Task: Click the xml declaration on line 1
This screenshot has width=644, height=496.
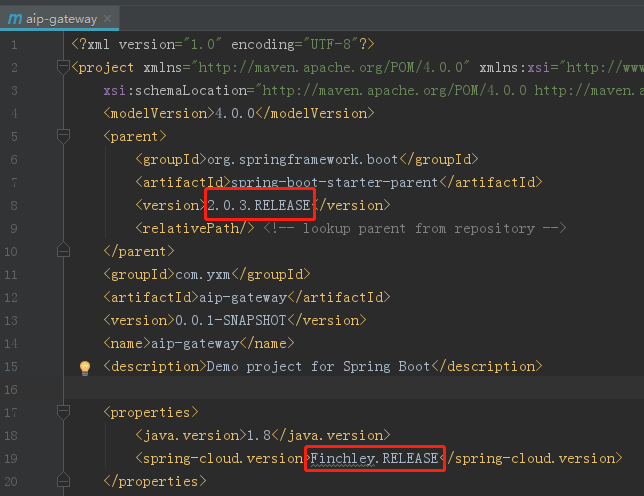Action: click(223, 44)
